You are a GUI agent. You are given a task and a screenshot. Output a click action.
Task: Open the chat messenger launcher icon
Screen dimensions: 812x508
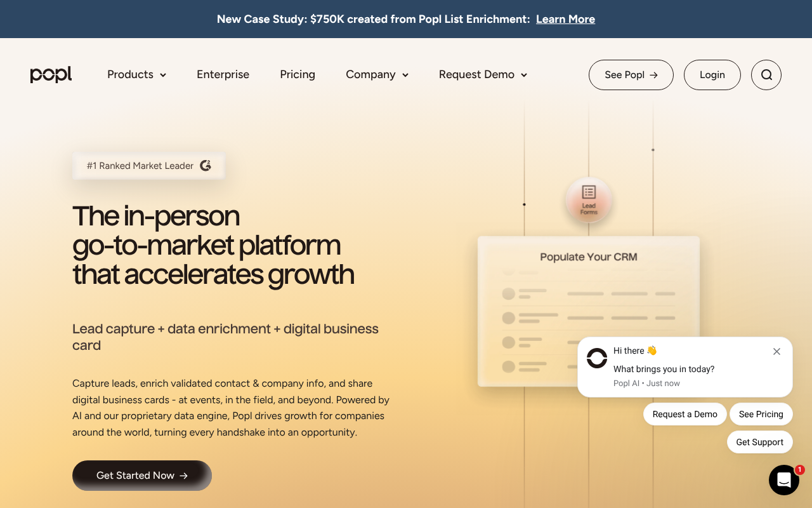tap(783, 480)
